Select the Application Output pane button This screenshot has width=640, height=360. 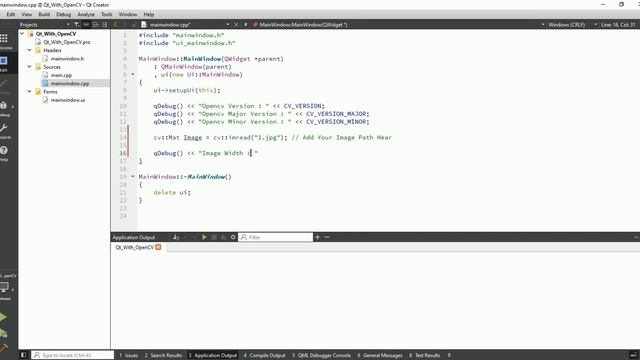(x=213, y=355)
